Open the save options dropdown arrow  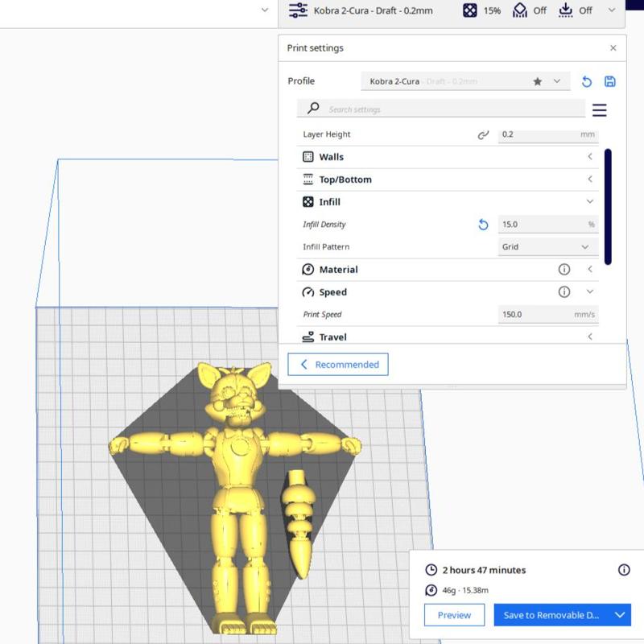(620, 615)
